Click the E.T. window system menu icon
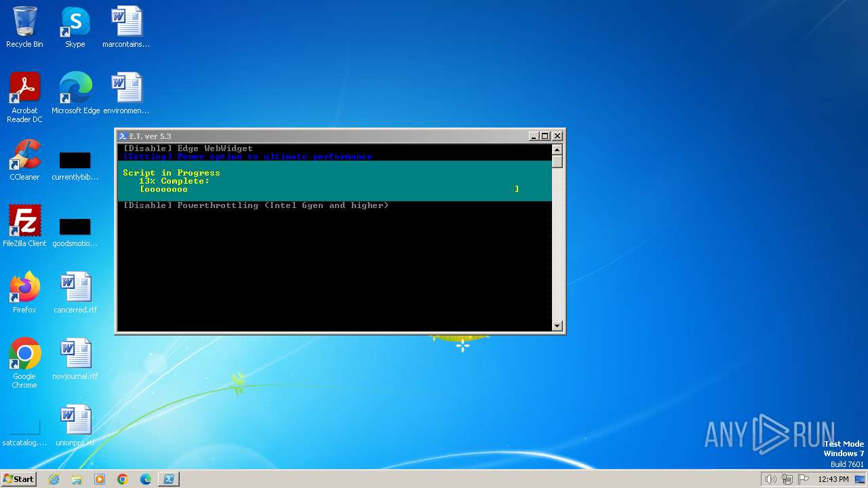 click(x=123, y=136)
